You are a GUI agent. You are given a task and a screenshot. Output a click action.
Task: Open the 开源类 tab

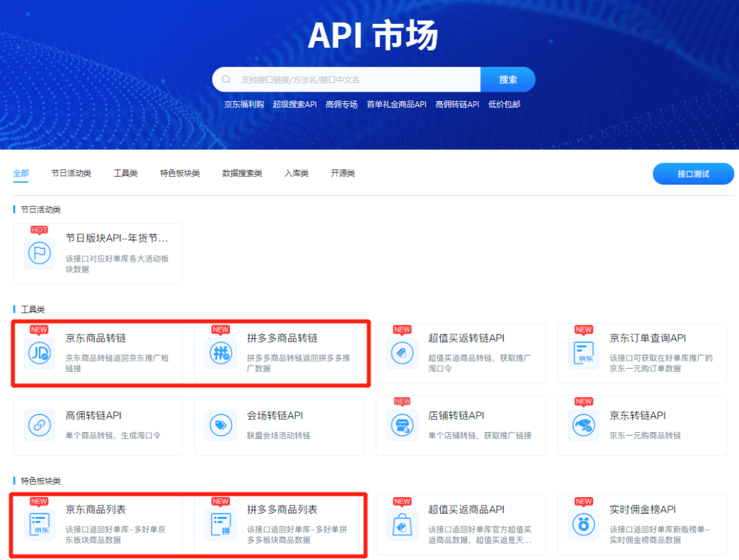tap(343, 173)
